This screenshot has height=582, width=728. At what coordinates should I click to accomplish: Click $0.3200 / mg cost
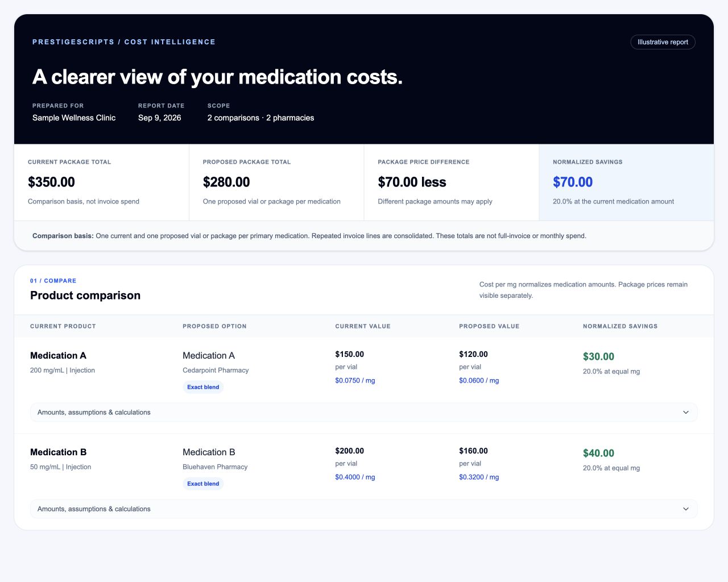(479, 477)
